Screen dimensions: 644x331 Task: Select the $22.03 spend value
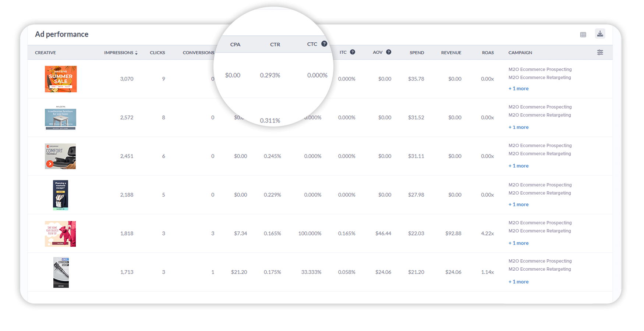click(x=416, y=233)
